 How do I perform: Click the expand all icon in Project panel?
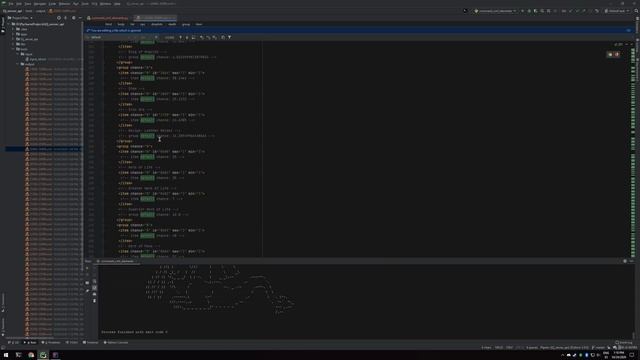[65, 18]
